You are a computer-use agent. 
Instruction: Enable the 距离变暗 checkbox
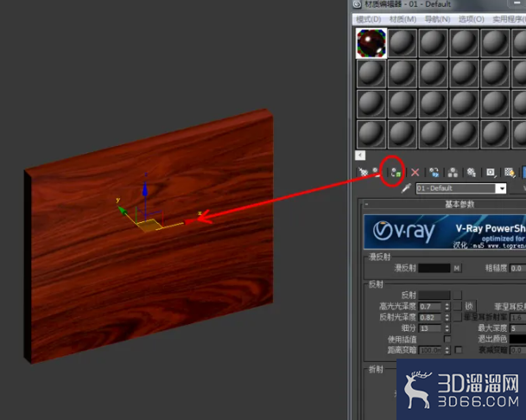point(459,350)
